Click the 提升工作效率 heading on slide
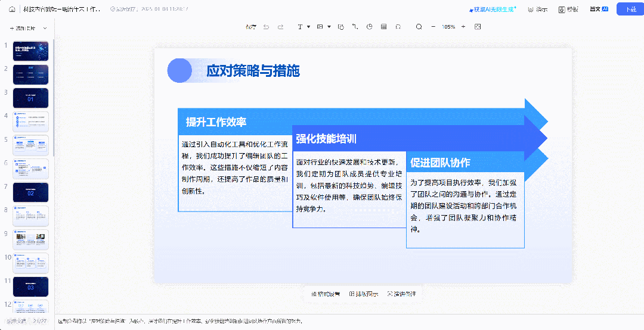The width and height of the screenshot is (644, 330). coord(216,122)
